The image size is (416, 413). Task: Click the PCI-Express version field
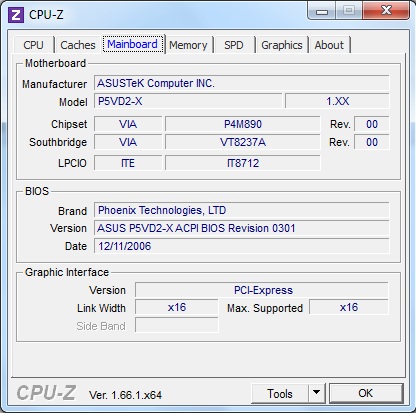[262, 290]
